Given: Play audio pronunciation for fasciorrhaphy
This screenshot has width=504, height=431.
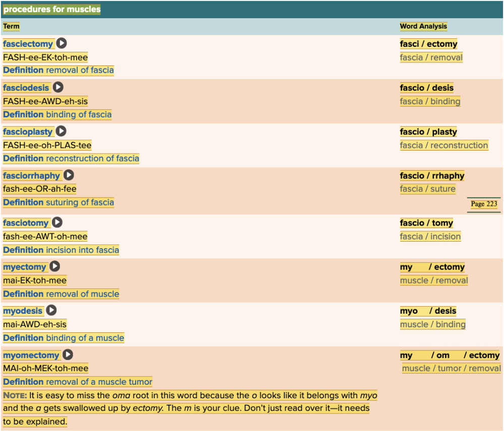Looking at the screenshot, I should pos(69,175).
